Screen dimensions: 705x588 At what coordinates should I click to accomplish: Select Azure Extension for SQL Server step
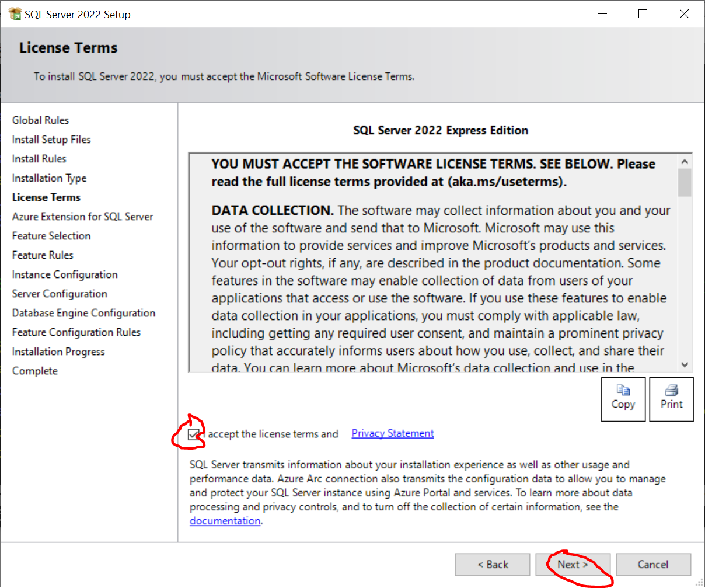[82, 217]
